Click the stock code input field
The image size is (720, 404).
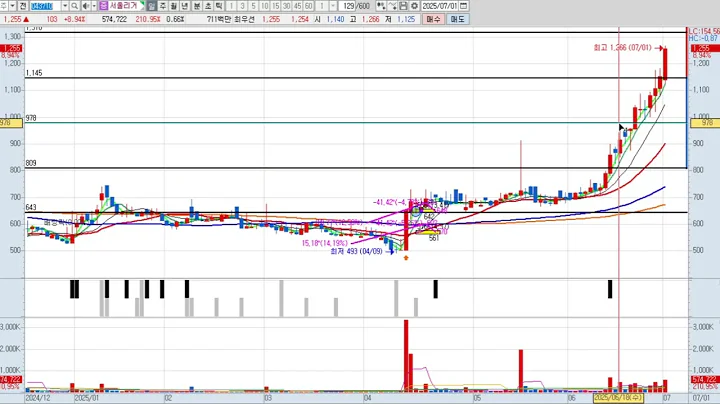tap(45, 6)
